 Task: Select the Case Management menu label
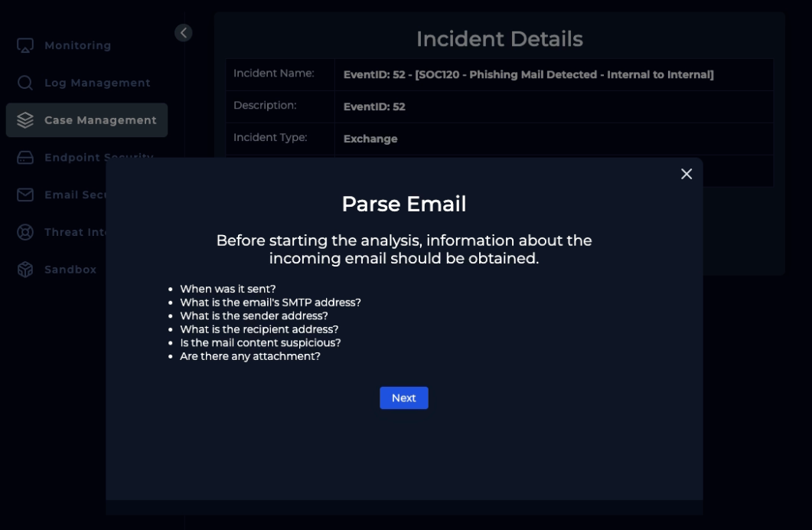tap(100, 120)
